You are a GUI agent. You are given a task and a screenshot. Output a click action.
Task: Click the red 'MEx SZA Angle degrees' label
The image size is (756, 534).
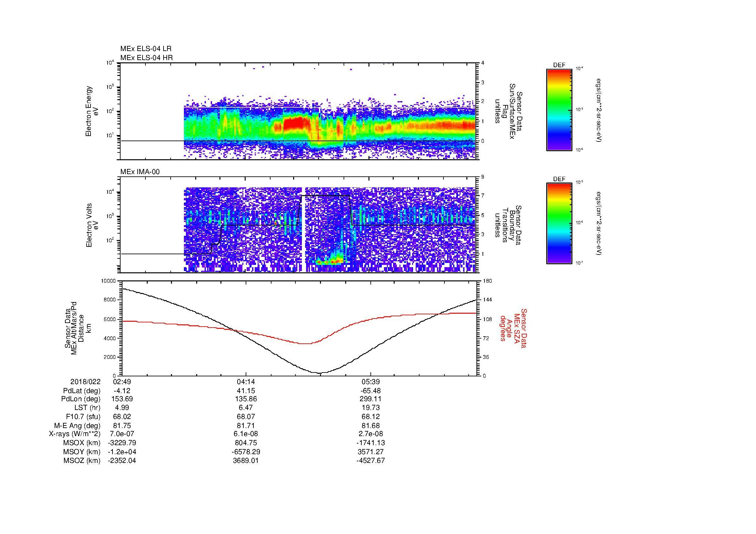[513, 328]
